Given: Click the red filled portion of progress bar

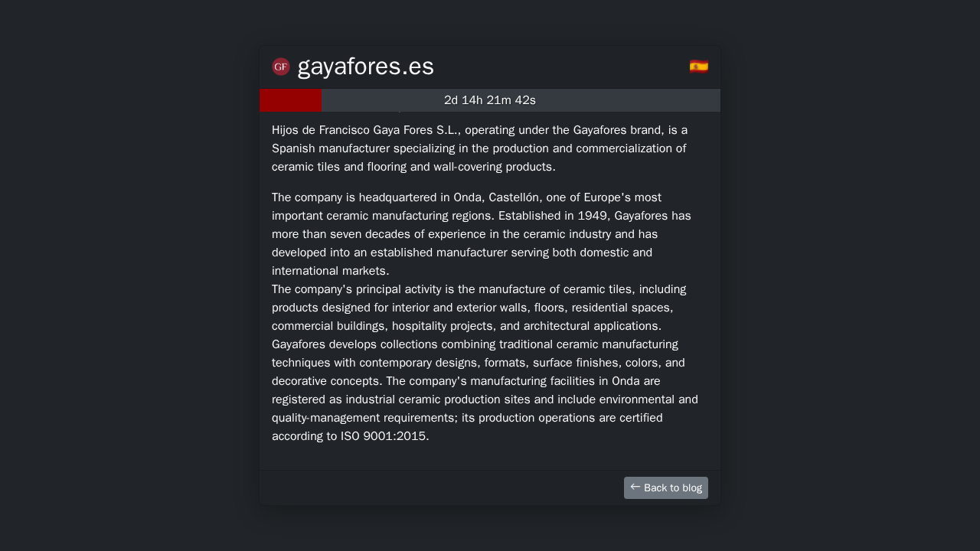Looking at the screenshot, I should 290,100.
